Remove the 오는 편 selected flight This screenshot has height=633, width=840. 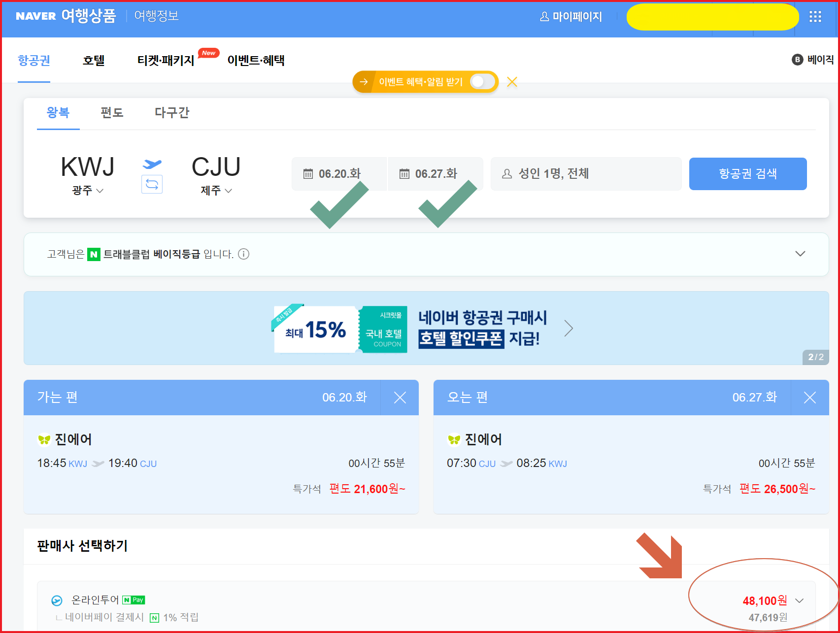810,398
